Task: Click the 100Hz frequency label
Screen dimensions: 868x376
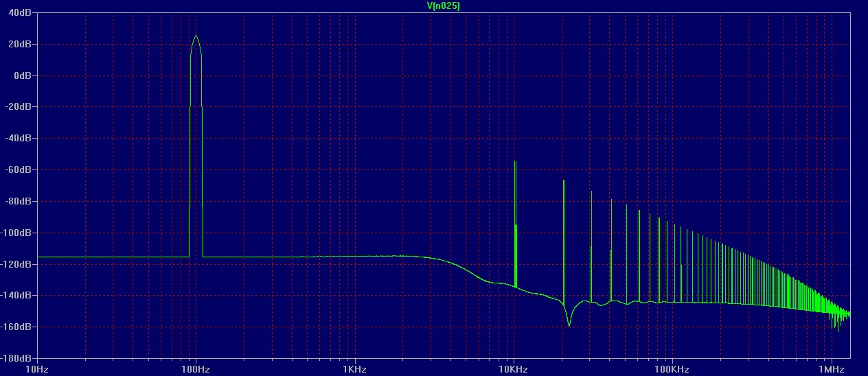Action: pos(196,369)
